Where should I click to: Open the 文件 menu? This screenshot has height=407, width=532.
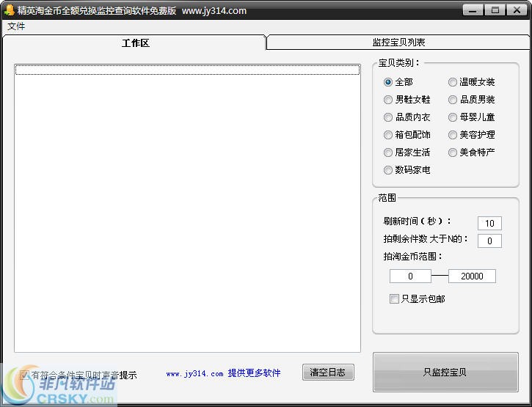16,26
